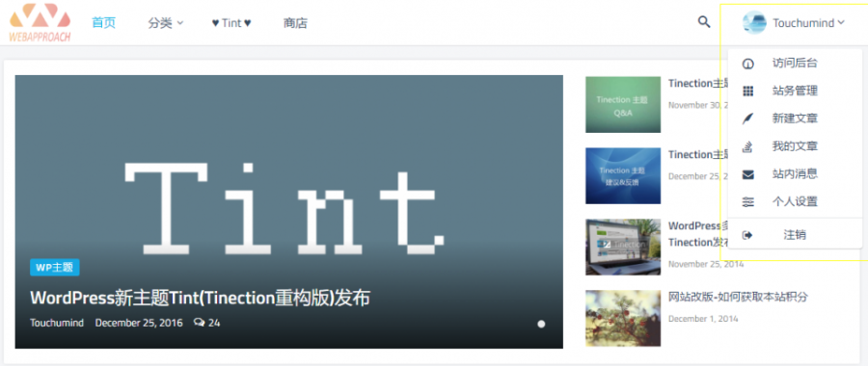Open the search magnifier icon
868x366 pixels.
[704, 22]
